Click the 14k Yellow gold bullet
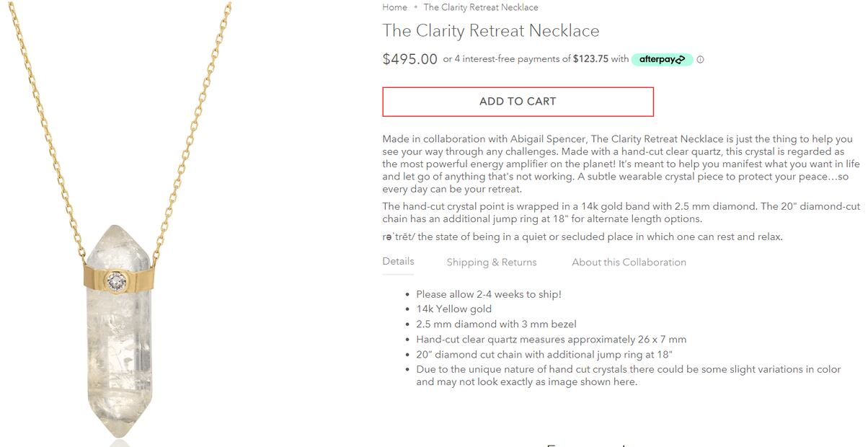Image resolution: width=868 pixels, height=447 pixels. 454,309
